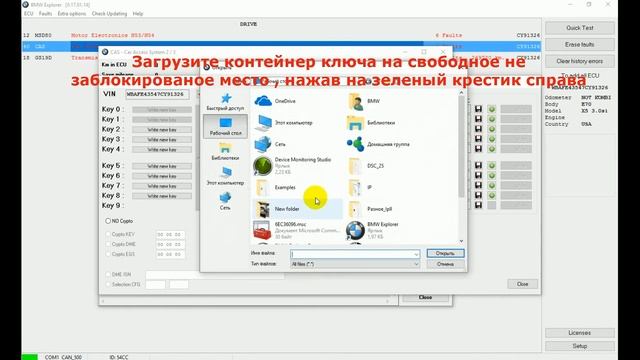Toggle the Selection CFG checkbox
The image size is (640, 360).
[x=108, y=284]
